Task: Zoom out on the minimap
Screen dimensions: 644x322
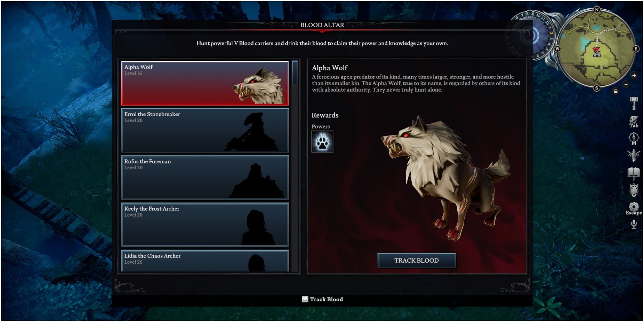Action: 626,84
